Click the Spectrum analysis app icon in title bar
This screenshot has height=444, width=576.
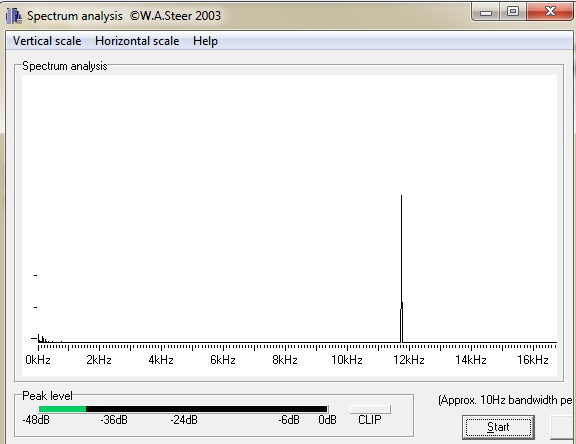(14, 16)
